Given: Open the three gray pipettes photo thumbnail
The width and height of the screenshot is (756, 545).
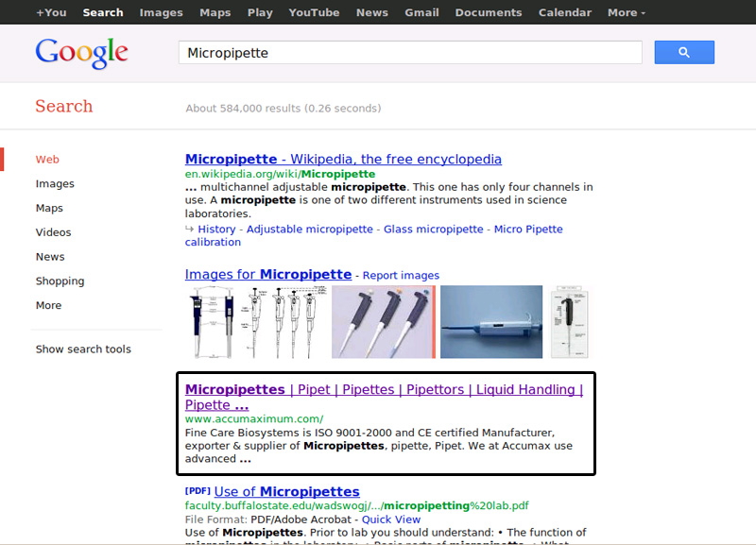Looking at the screenshot, I should coord(384,322).
